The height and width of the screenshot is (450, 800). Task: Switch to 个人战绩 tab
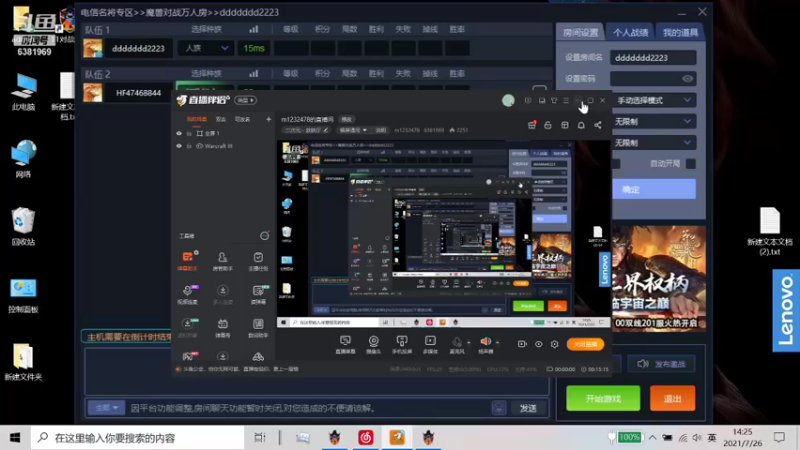coord(630,33)
